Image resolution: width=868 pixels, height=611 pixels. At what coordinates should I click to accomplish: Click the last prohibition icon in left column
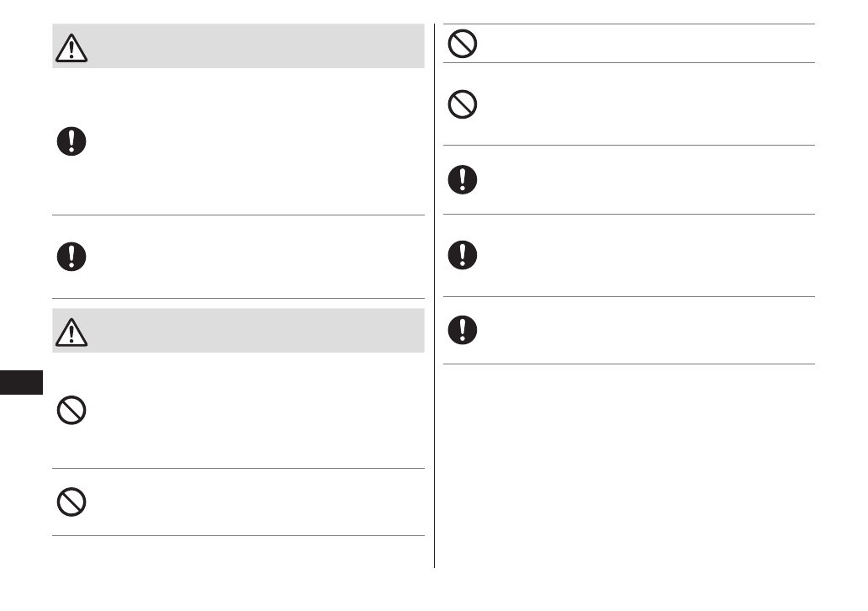[x=71, y=502]
